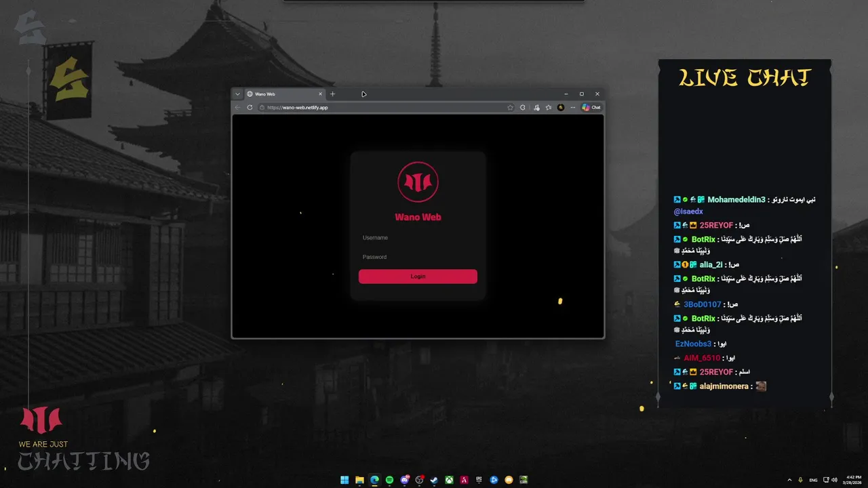Open the Copilot Chat button

pyautogui.click(x=591, y=107)
